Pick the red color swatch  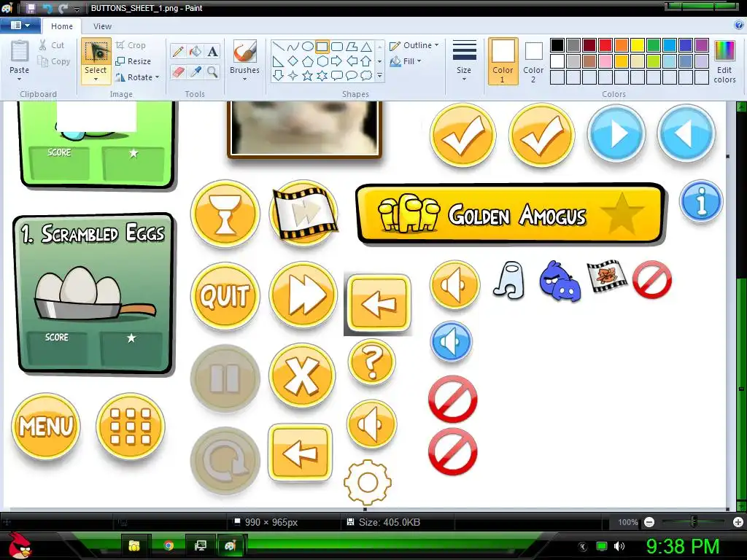pyautogui.click(x=605, y=45)
